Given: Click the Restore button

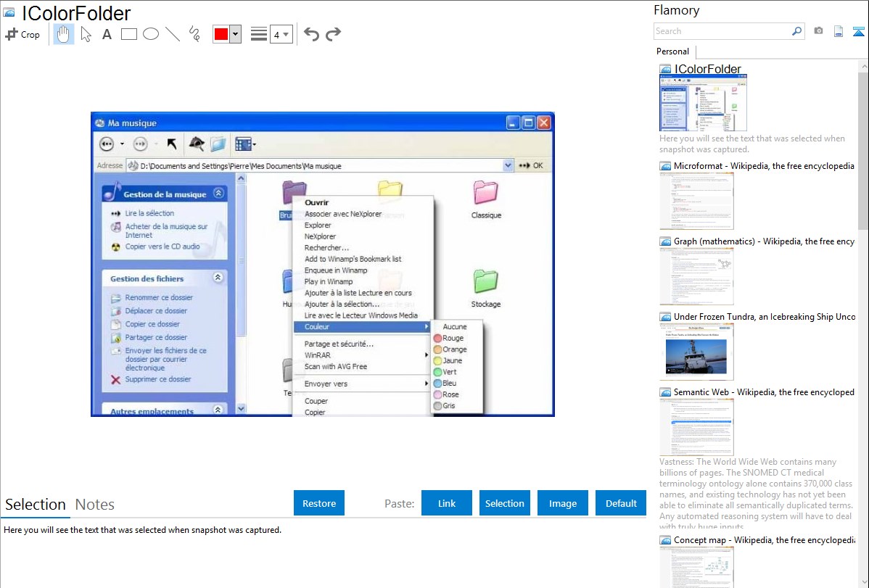Looking at the screenshot, I should coord(319,503).
